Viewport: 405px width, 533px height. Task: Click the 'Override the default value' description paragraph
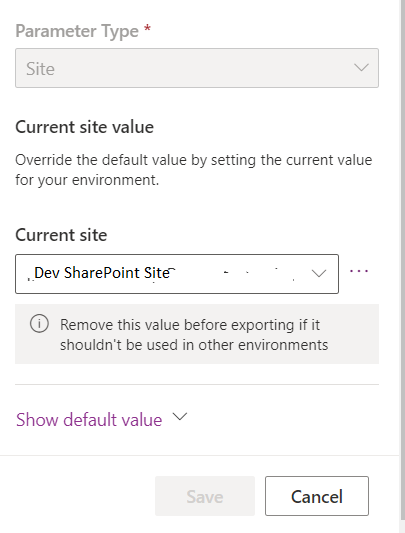[194, 170]
